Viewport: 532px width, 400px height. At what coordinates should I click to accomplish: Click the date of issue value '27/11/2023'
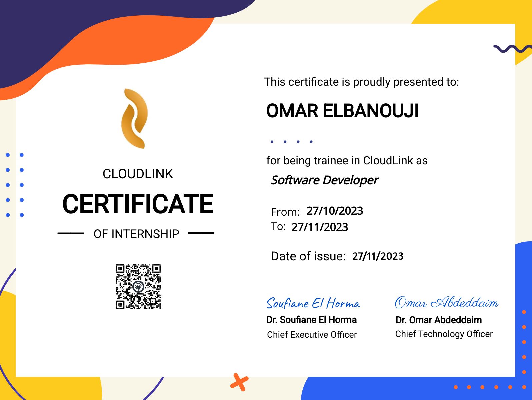pos(378,256)
